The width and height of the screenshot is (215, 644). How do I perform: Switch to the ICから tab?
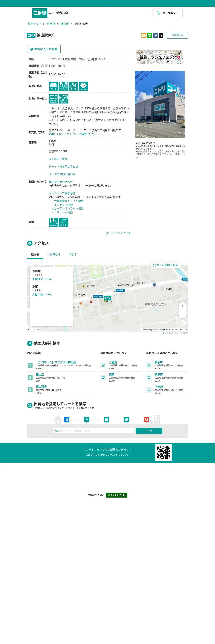point(73,254)
